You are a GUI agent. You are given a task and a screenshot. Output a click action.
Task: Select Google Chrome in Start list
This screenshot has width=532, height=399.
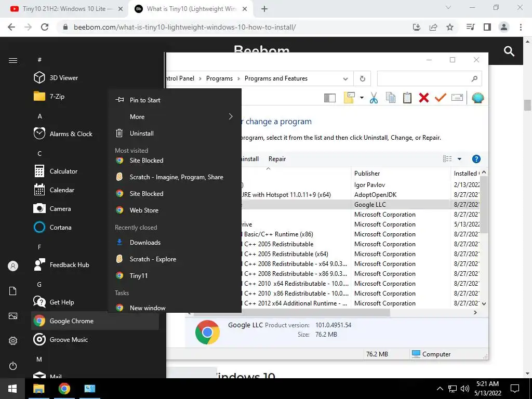[x=95, y=321]
